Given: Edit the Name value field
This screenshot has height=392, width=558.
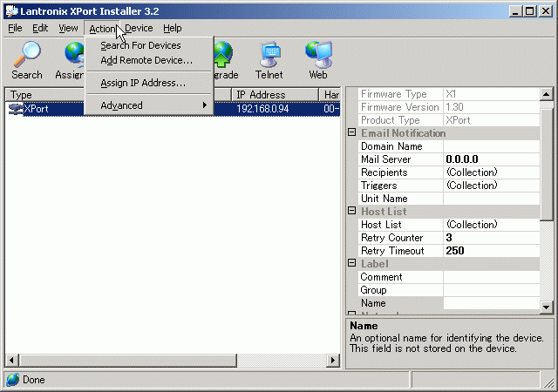Looking at the screenshot, I should (x=492, y=303).
